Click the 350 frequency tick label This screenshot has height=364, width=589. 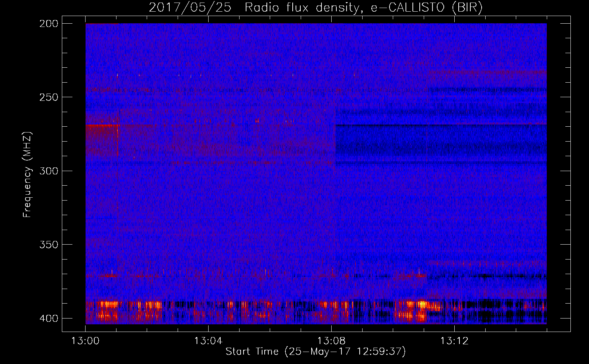pos(49,244)
